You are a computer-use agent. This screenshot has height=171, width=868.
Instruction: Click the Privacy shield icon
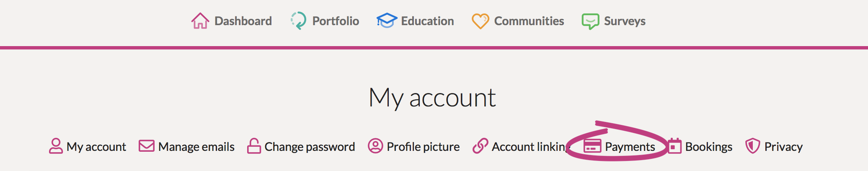[x=752, y=146]
